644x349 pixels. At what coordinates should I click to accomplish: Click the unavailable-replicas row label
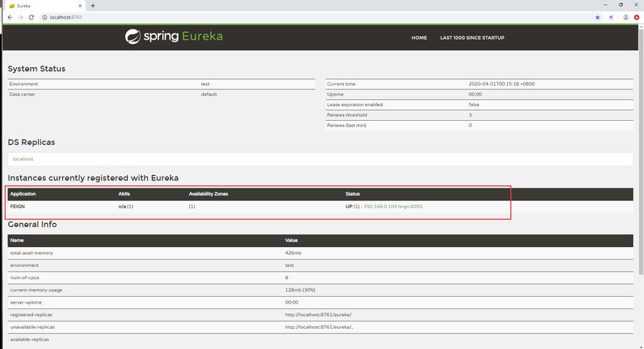[32, 327]
